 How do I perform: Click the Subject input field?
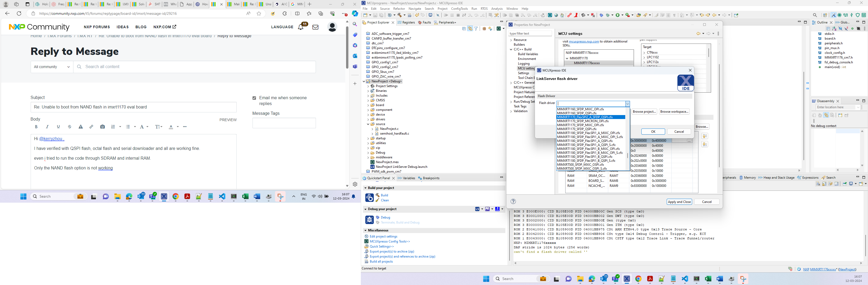coord(133,107)
